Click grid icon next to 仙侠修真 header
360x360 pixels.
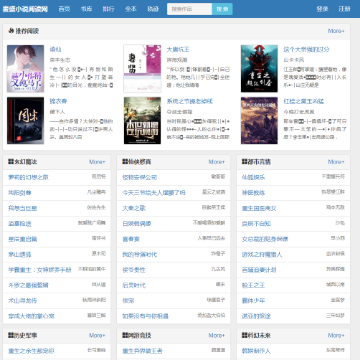[x=125, y=162]
